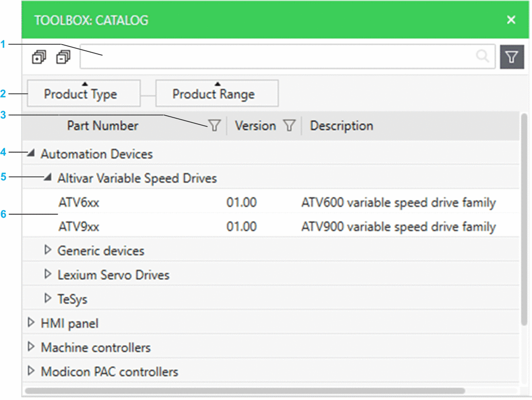Expand the TeSys node

click(48, 298)
